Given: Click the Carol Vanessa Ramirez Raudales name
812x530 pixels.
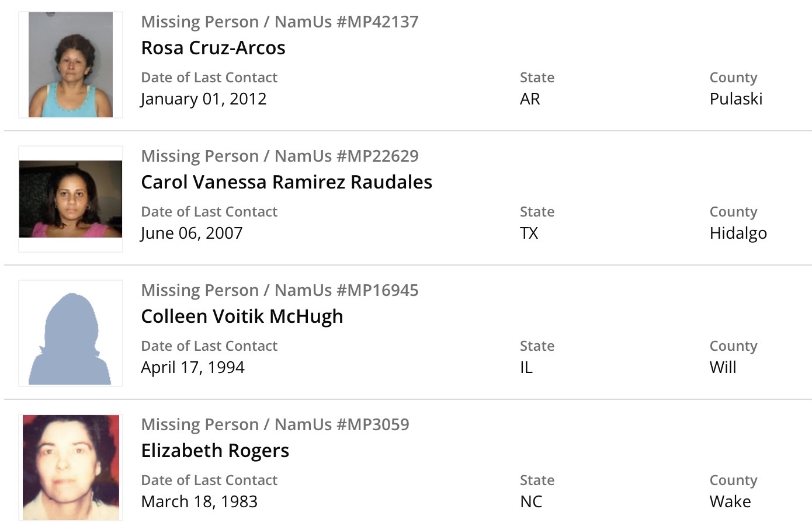Looking at the screenshot, I should (x=286, y=182).
